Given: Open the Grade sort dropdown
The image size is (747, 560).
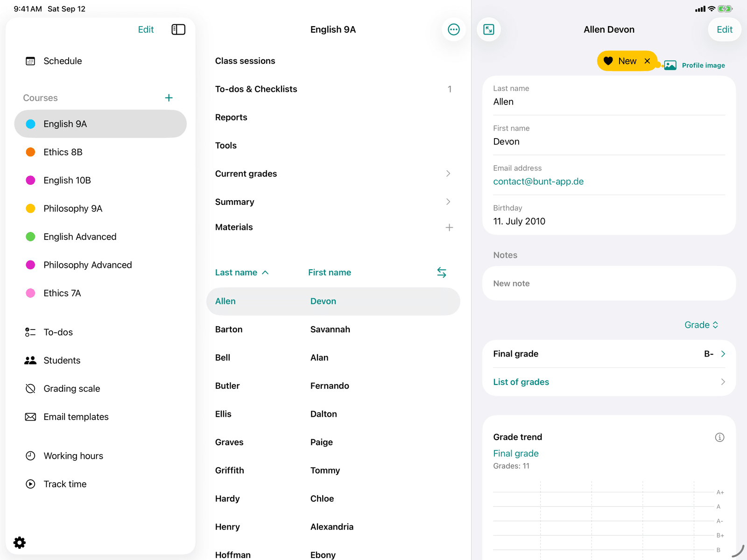Looking at the screenshot, I should coord(701,325).
